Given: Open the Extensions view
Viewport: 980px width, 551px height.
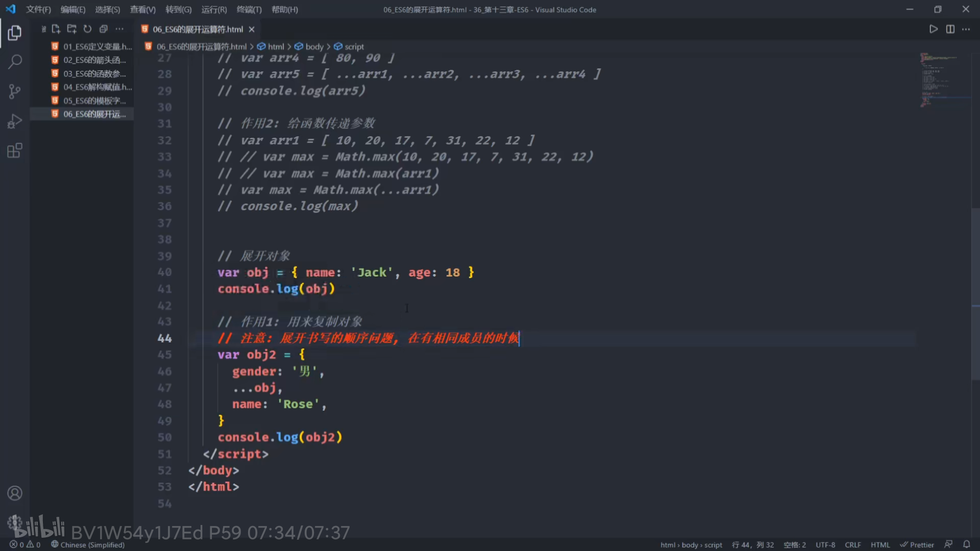Looking at the screenshot, I should 15,151.
